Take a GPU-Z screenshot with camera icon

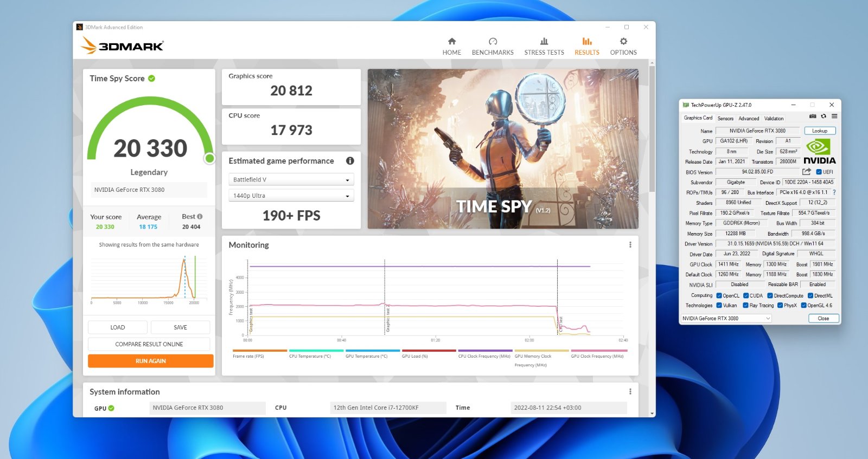813,117
